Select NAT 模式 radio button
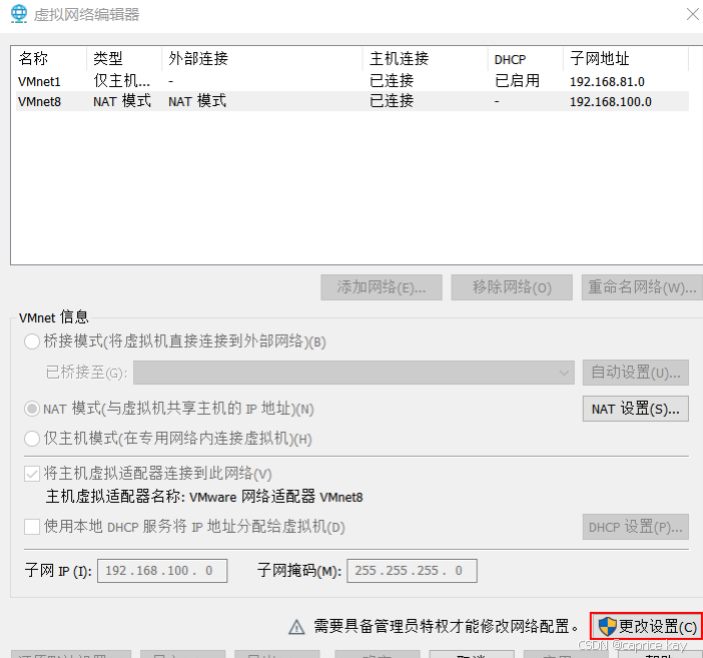703x658 pixels. pos(32,409)
